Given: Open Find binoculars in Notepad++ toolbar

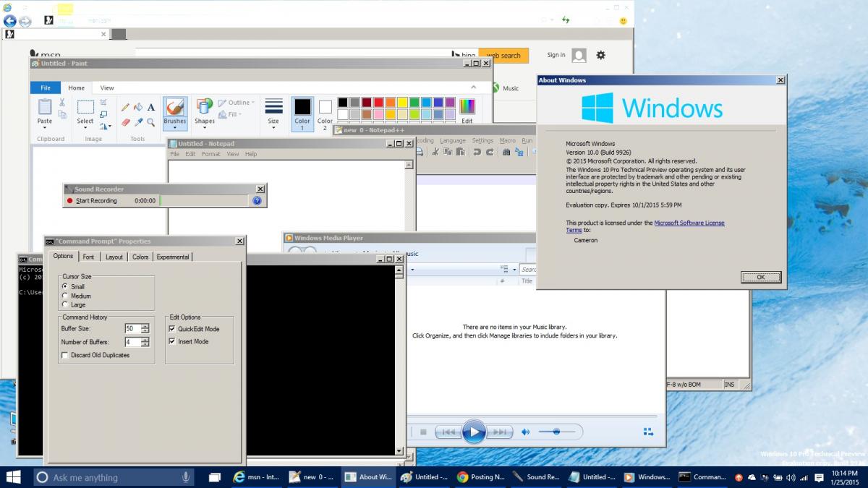Looking at the screenshot, I should (506, 152).
